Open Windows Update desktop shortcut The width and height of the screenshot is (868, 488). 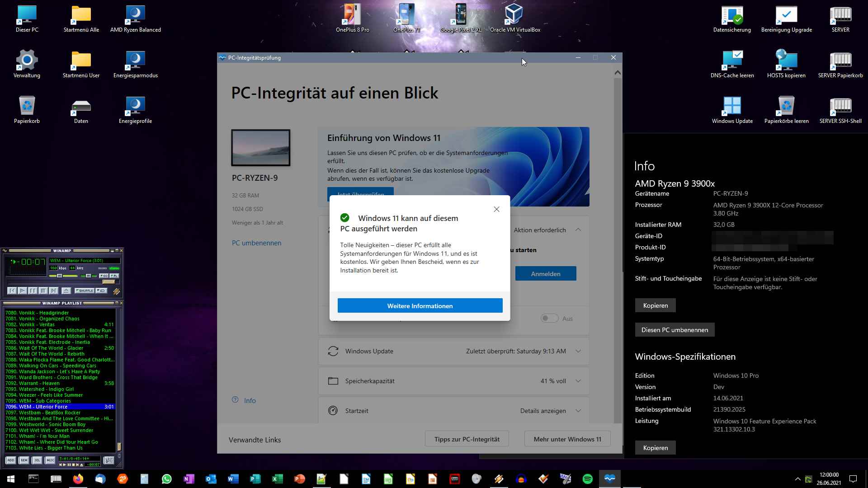pos(732,110)
